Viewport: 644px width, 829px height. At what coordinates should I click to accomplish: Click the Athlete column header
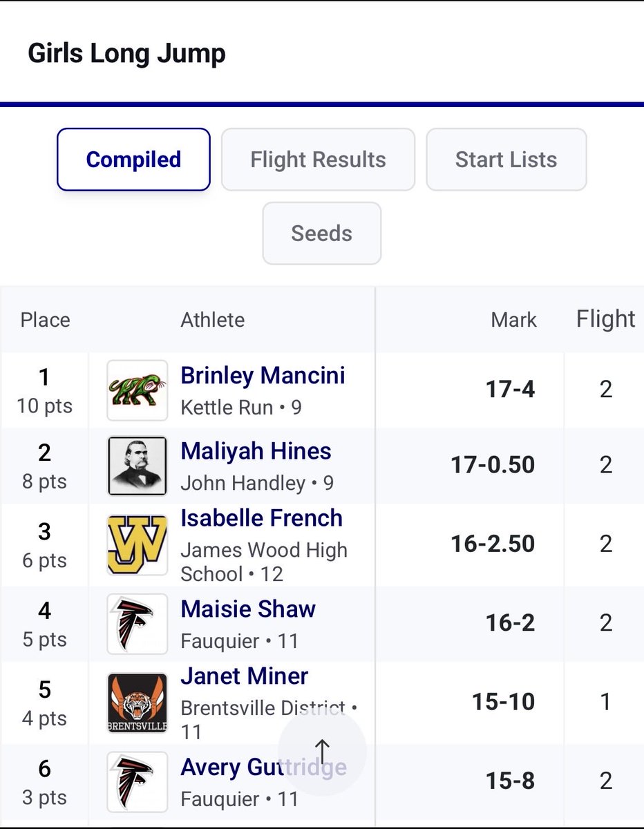click(x=213, y=320)
